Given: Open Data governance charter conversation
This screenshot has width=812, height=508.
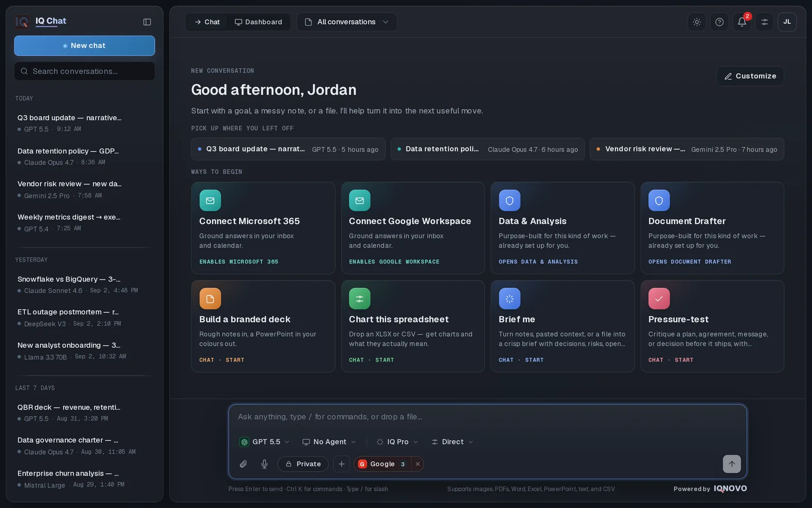Looking at the screenshot, I should 85,446.
